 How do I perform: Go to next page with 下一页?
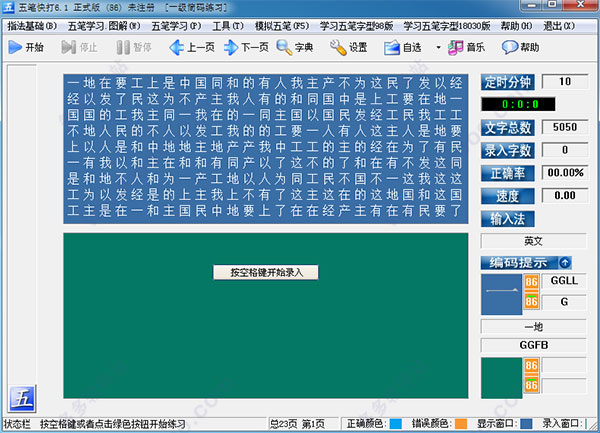246,47
